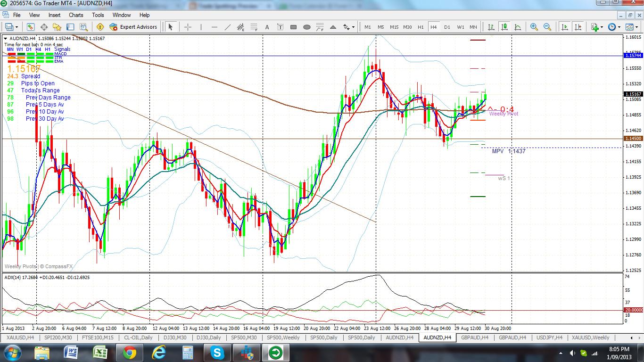Open the Charts menu
Viewport: 644px width, 362px height.
click(x=76, y=15)
